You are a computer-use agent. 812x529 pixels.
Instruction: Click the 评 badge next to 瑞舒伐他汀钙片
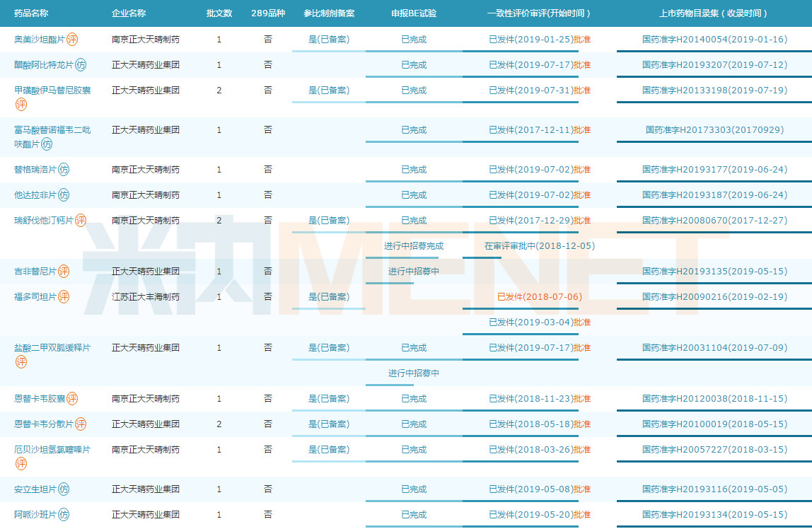click(81, 221)
